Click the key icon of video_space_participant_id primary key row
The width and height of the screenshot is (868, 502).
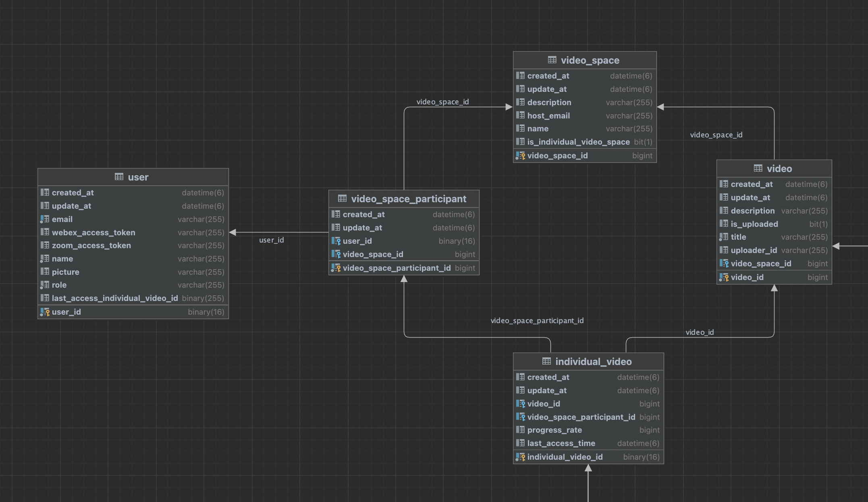click(x=336, y=268)
